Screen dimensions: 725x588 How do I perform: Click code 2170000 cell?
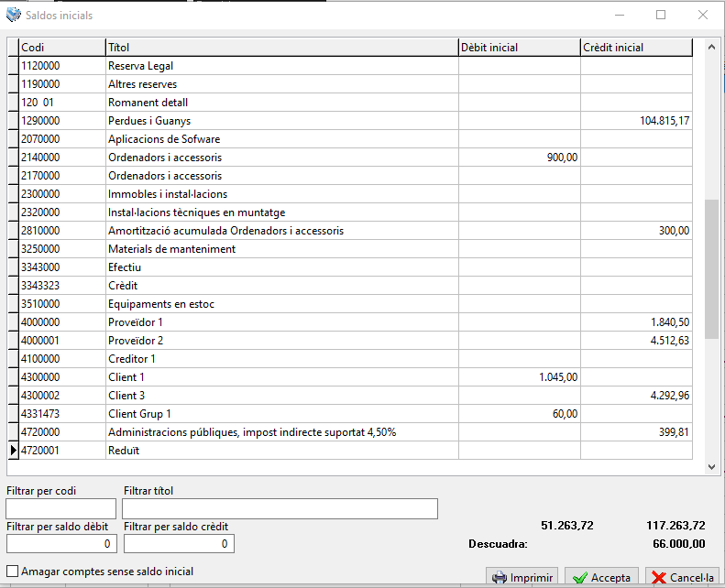pyautogui.click(x=62, y=176)
